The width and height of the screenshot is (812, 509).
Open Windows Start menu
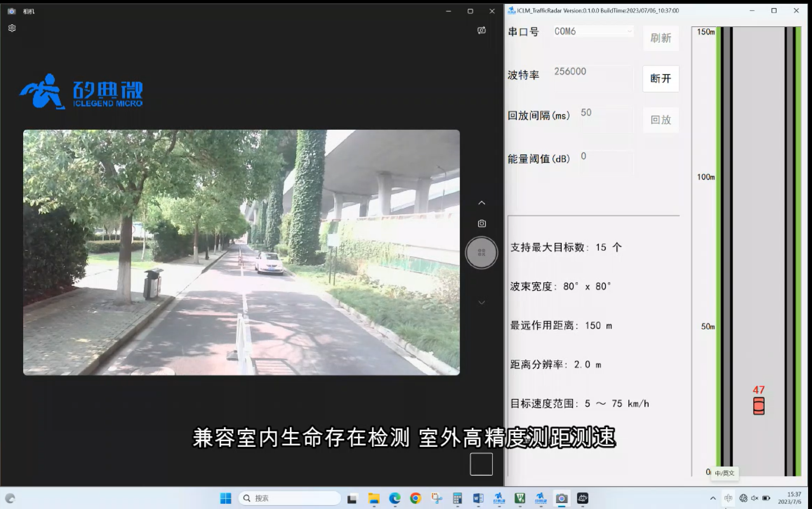point(226,498)
